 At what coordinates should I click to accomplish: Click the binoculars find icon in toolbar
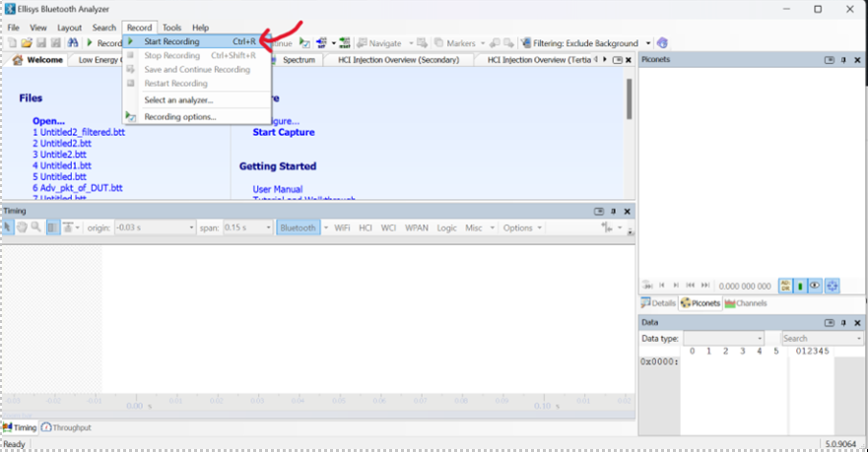pyautogui.click(x=73, y=43)
